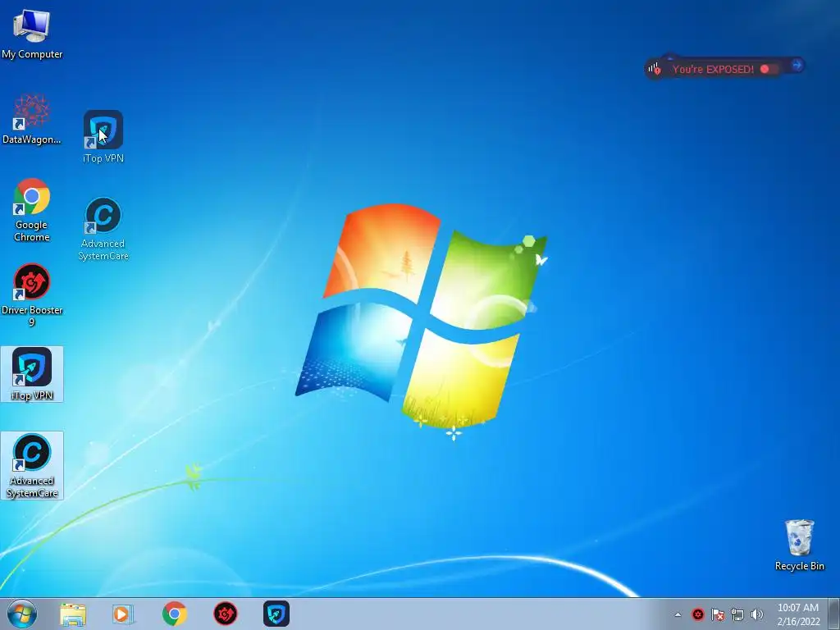Toggle the VPN switch in the EXPOSED widget

pyautogui.click(x=769, y=69)
